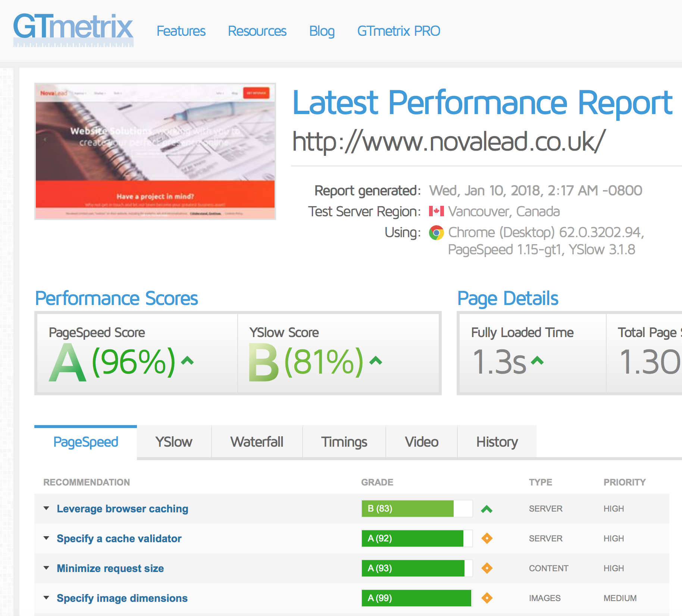Click the novalead.co.uk URL
This screenshot has width=682, height=616.
pyautogui.click(x=449, y=142)
